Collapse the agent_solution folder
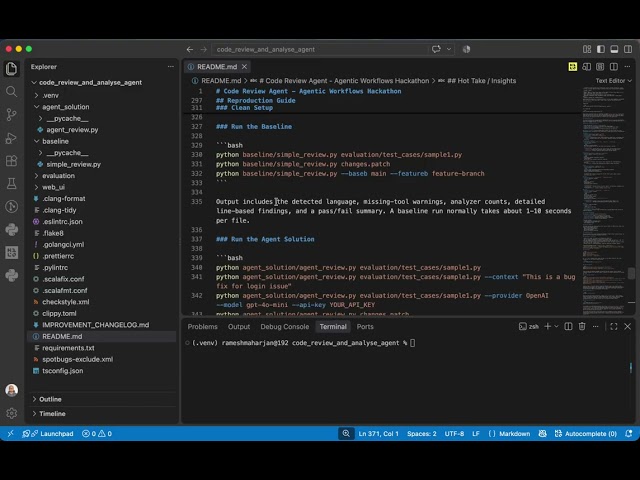 (36, 107)
